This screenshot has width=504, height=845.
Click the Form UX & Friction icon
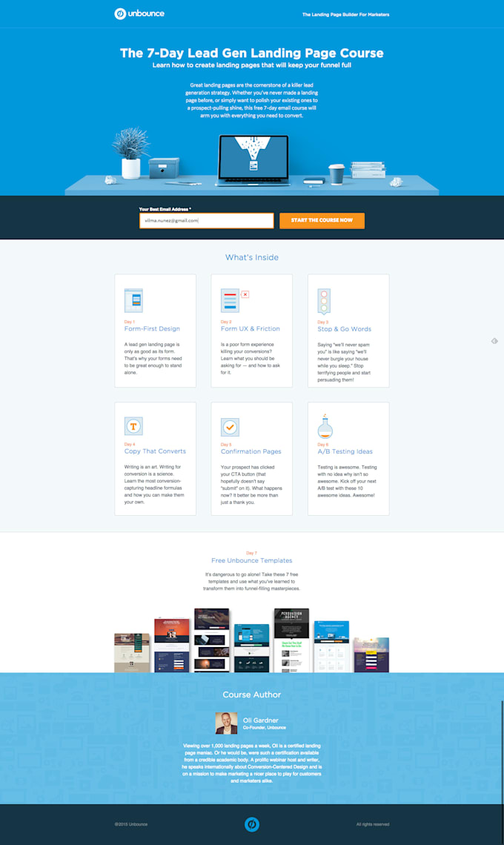pos(234,301)
